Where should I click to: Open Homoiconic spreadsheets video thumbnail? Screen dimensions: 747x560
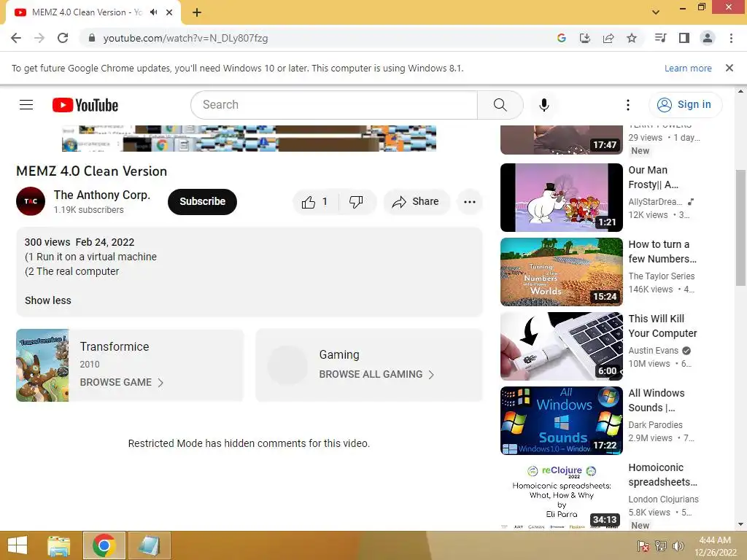(561, 495)
